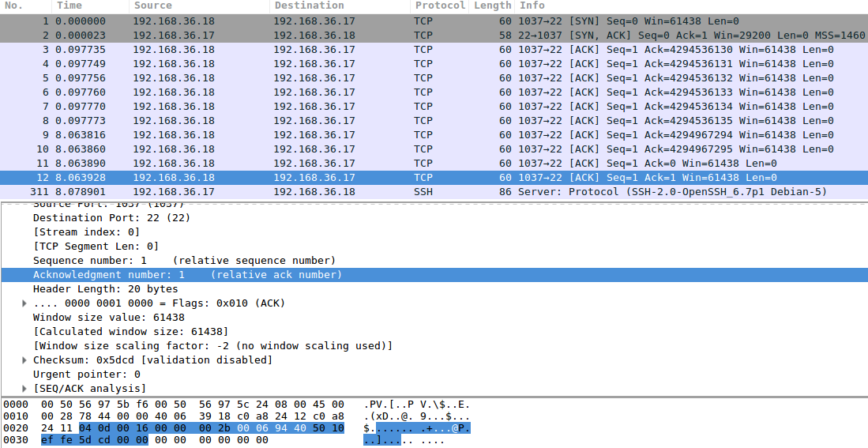Click the Length column header
Image resolution: width=868 pixels, height=448 pixels.
(493, 6)
